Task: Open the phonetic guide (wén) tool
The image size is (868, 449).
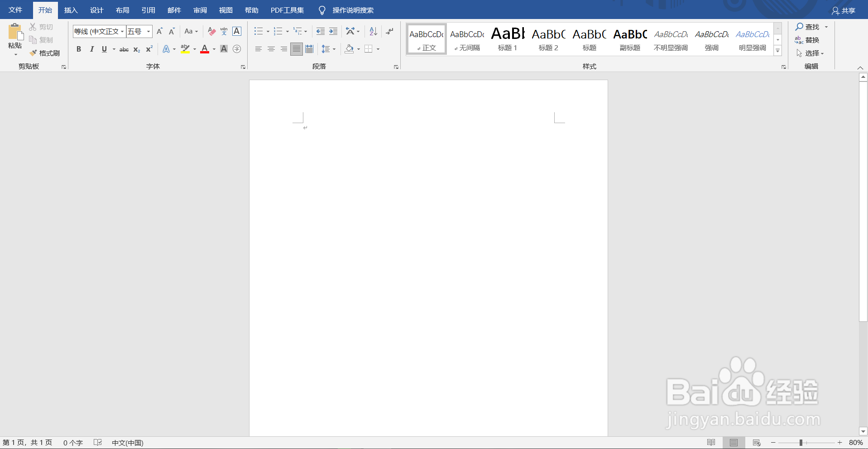Action: pyautogui.click(x=224, y=31)
